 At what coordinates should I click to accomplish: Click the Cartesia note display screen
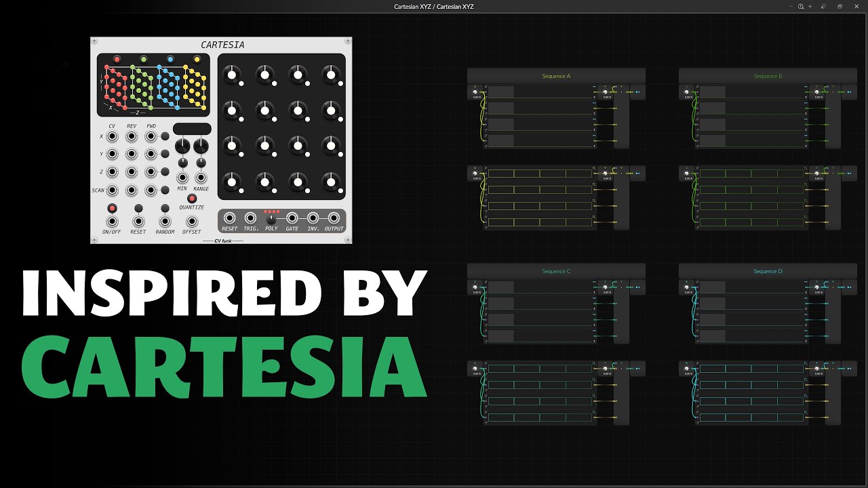tap(192, 129)
